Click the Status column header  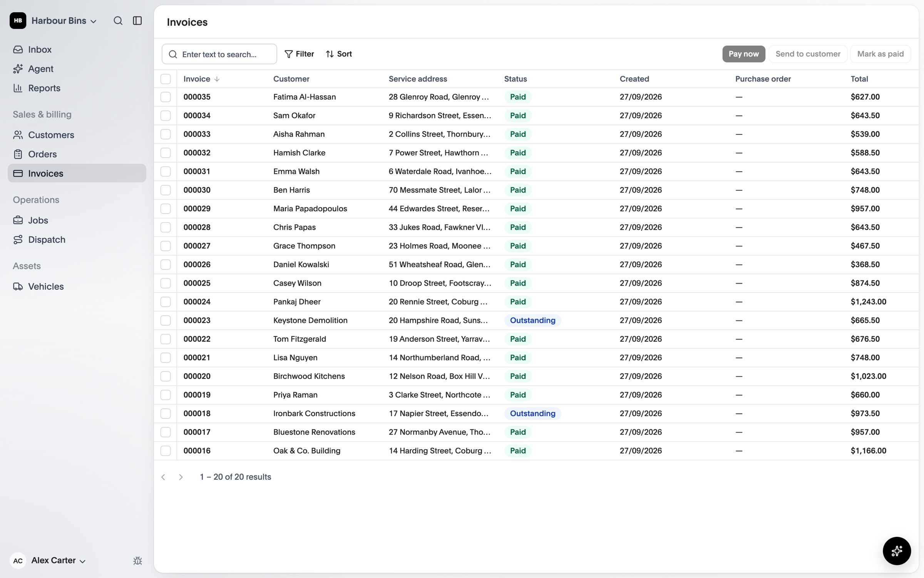click(516, 79)
